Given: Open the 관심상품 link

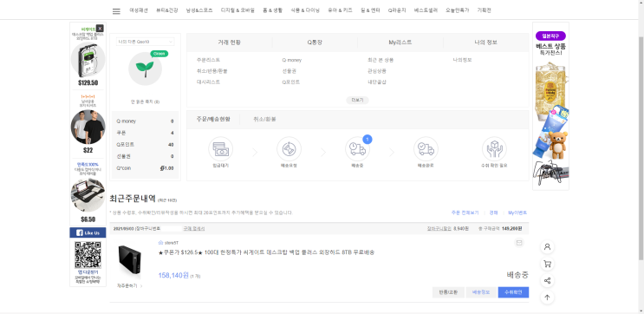Looking at the screenshot, I should pyautogui.click(x=377, y=71).
